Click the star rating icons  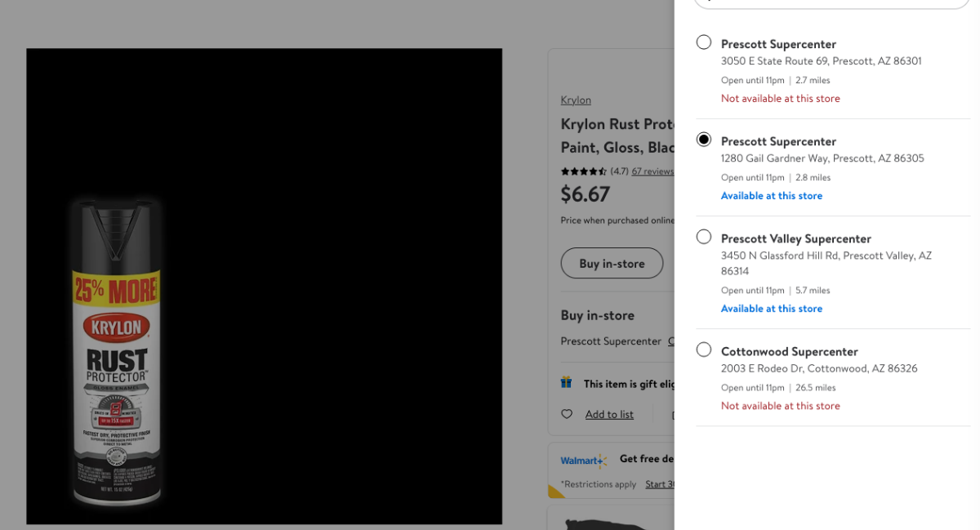click(x=583, y=171)
